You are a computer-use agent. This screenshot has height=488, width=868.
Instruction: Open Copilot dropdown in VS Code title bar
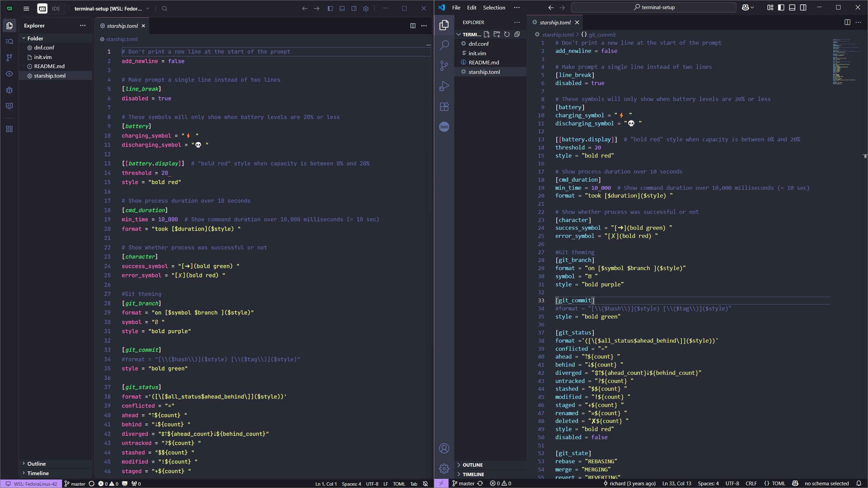(x=748, y=7)
